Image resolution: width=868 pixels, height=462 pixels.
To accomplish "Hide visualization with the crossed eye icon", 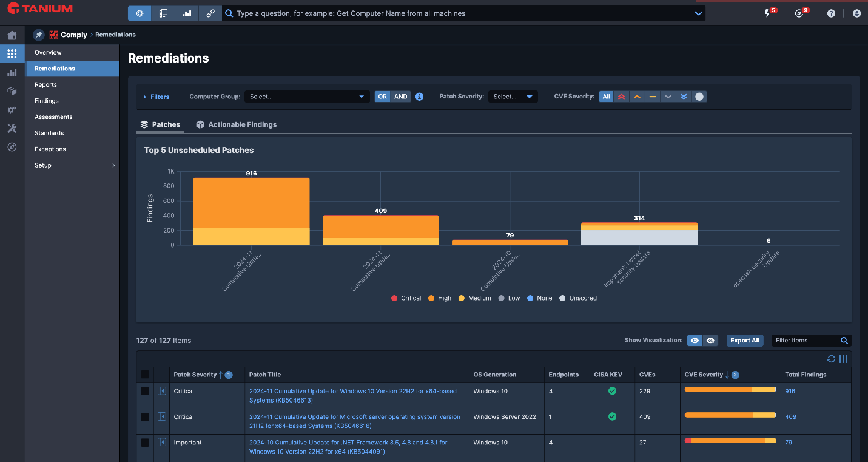I will pos(710,341).
